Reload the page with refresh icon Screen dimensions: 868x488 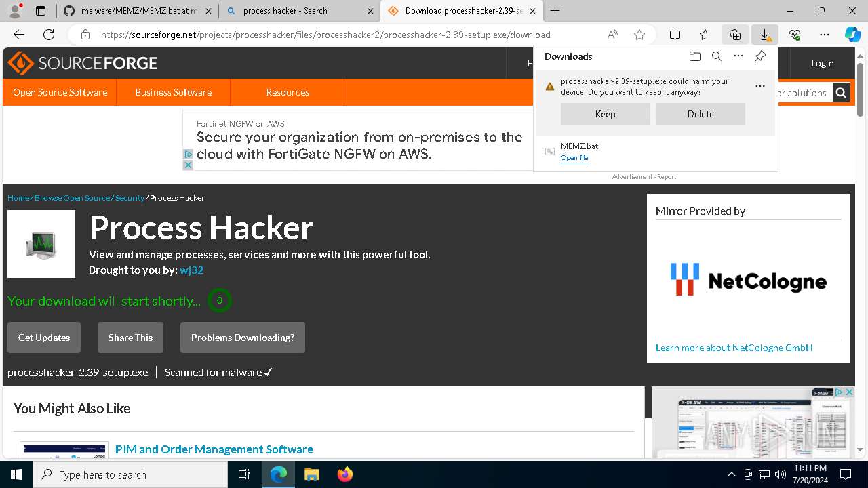click(x=49, y=35)
